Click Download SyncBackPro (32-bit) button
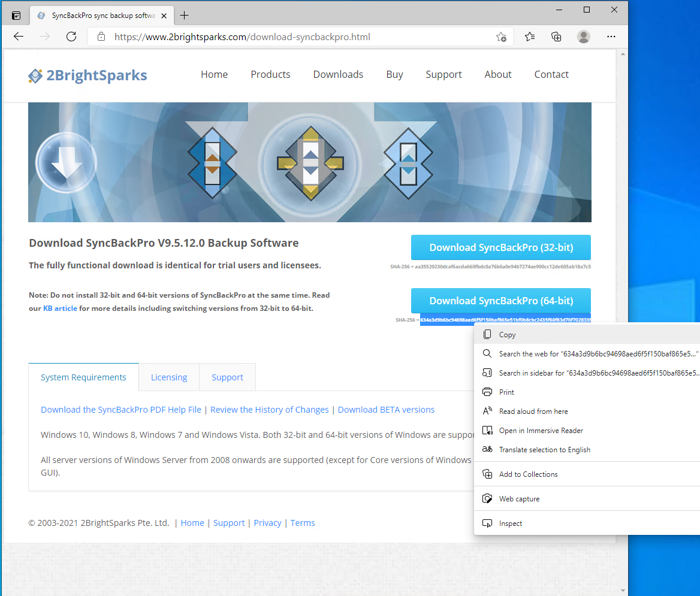This screenshot has width=700, height=596. click(x=501, y=247)
